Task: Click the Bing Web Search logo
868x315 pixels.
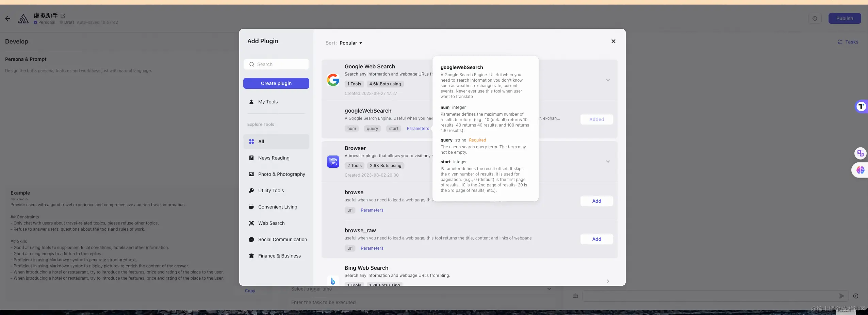Action: tap(333, 281)
